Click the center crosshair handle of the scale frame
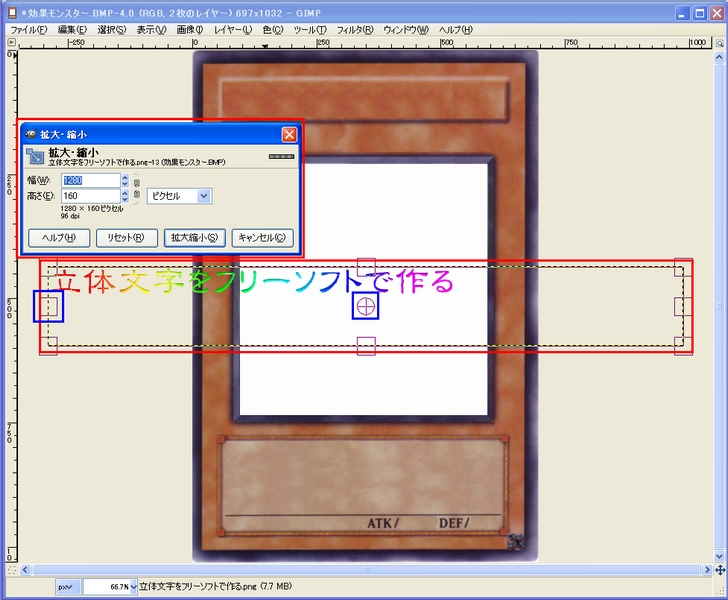 (366, 306)
